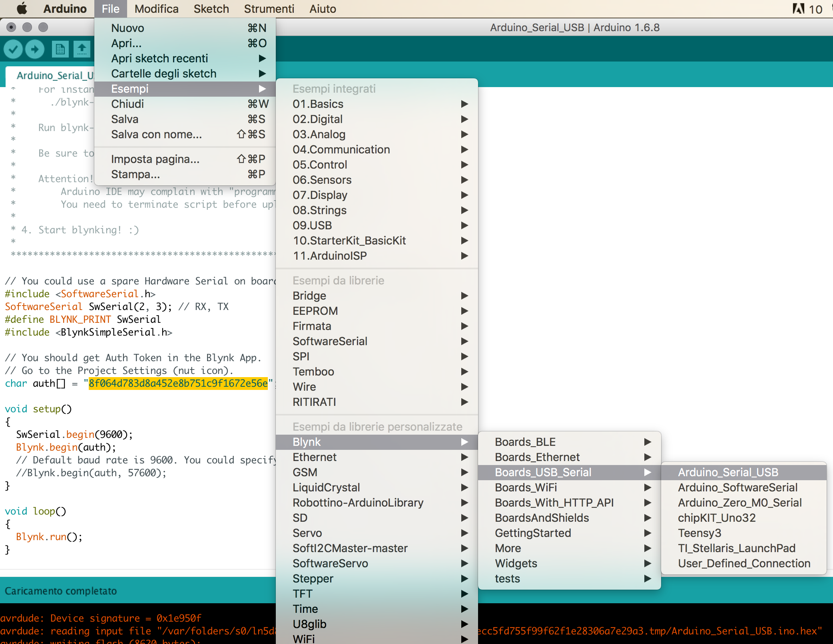Open the Apple menu

(x=22, y=9)
